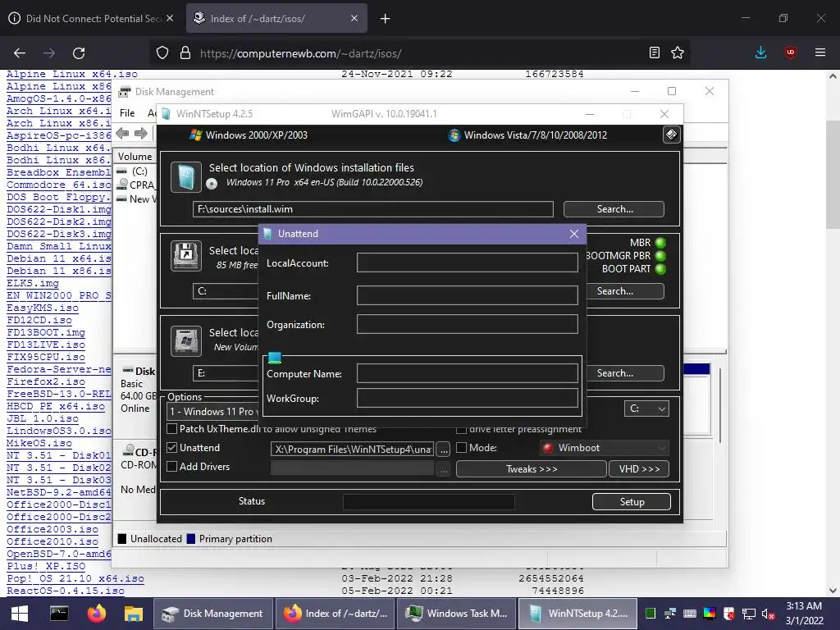The width and height of the screenshot is (840, 630).
Task: Click the installation drive icon
Action: 186,340
